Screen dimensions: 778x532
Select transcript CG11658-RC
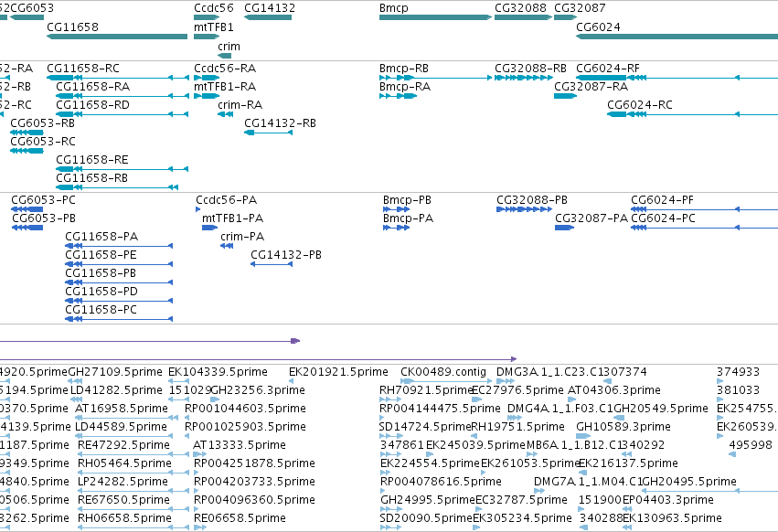pos(118,78)
